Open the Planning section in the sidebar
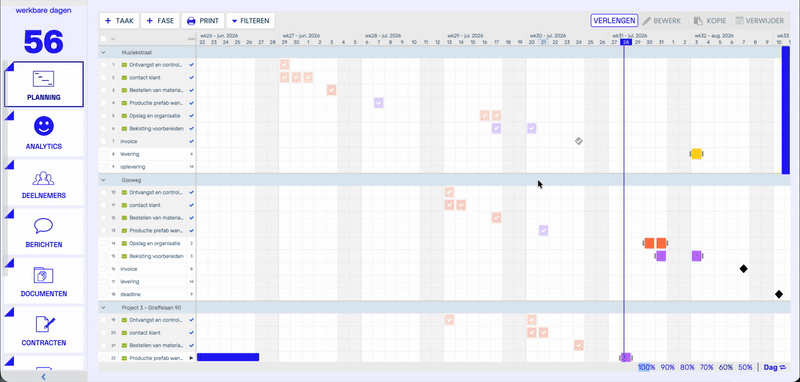 pos(44,84)
